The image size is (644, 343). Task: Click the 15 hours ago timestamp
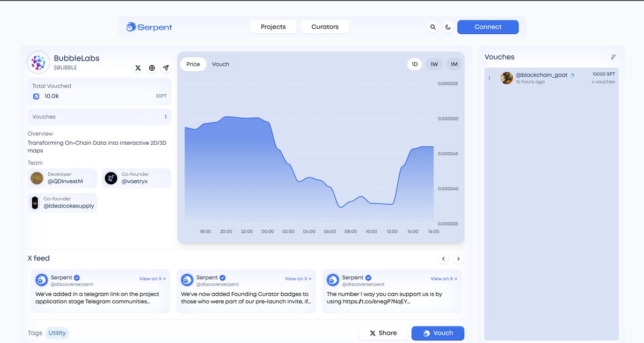click(x=530, y=82)
